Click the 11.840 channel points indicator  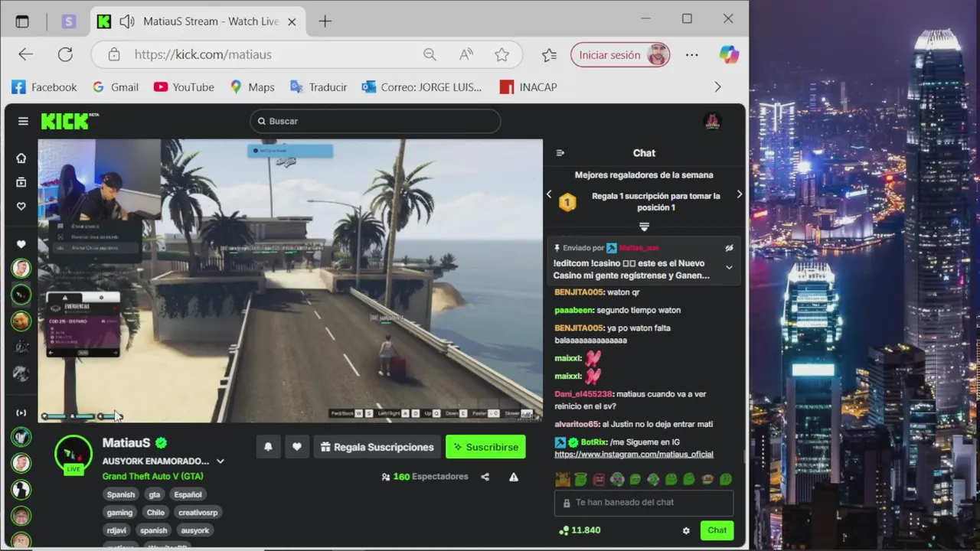point(580,530)
